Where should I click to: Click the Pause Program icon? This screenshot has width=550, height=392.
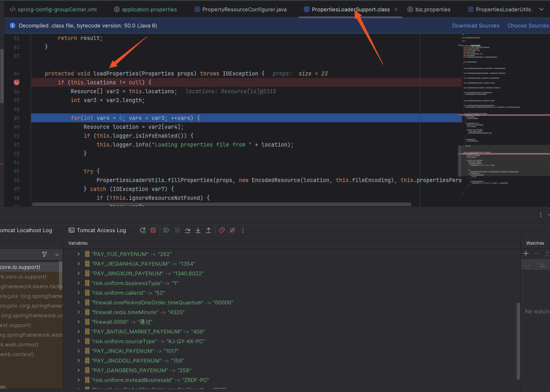[177, 230]
